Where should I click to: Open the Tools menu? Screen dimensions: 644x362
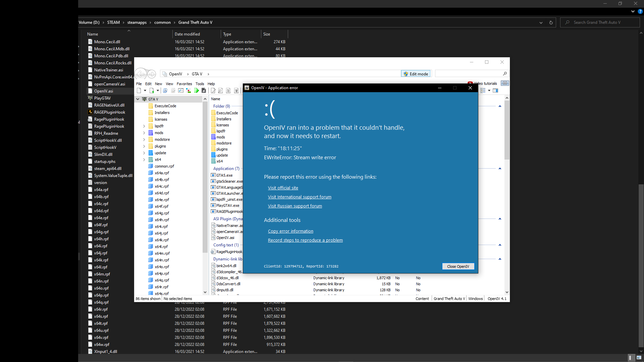(x=200, y=84)
